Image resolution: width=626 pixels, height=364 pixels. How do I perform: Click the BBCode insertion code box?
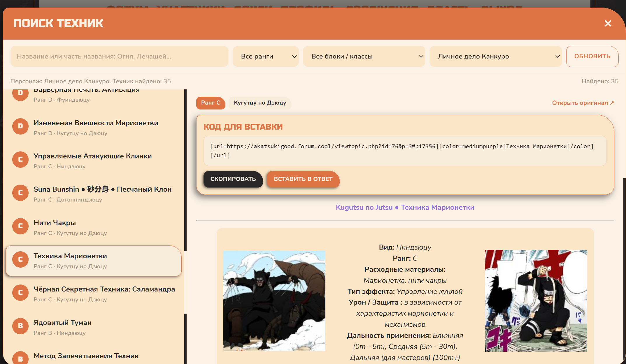pyautogui.click(x=405, y=151)
